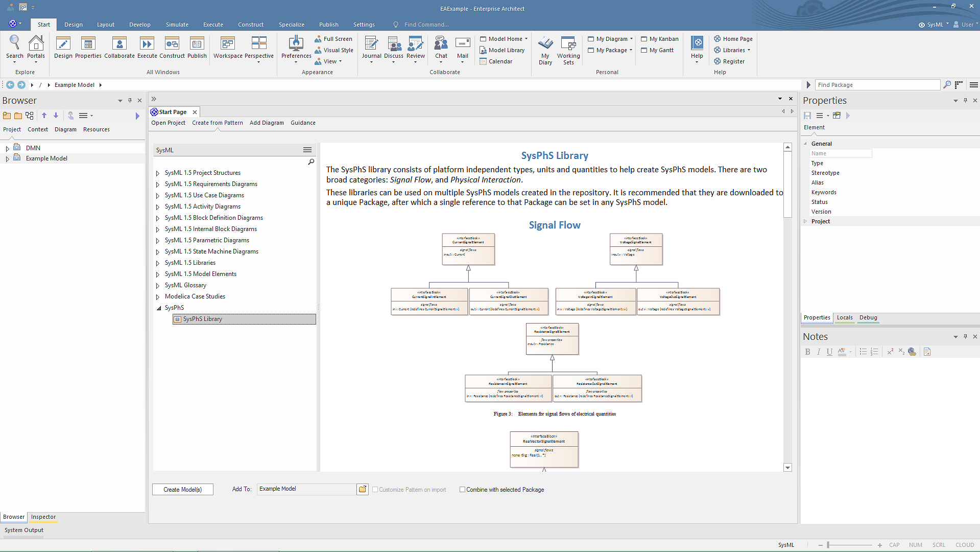Click the Open Project link
The width and height of the screenshot is (980, 552).
168,123
